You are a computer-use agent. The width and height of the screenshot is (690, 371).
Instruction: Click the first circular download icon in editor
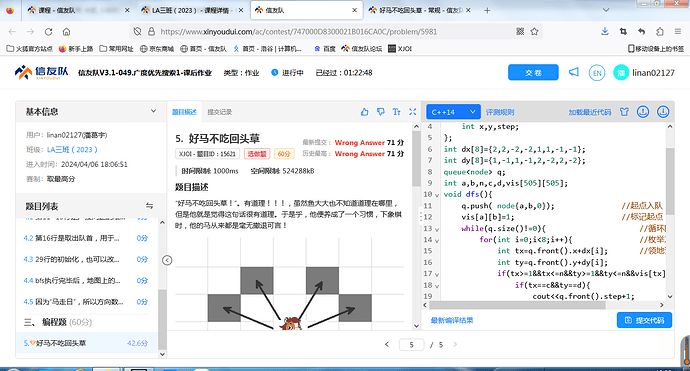(643, 112)
